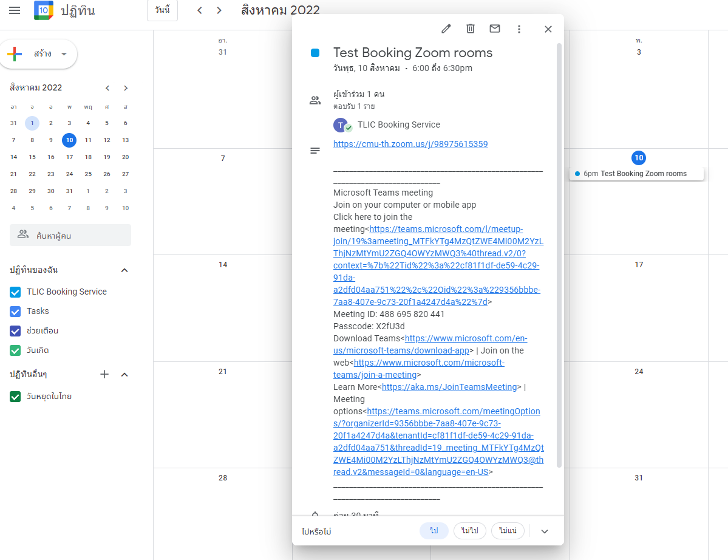Click day 17 in the main grid

tap(639, 265)
